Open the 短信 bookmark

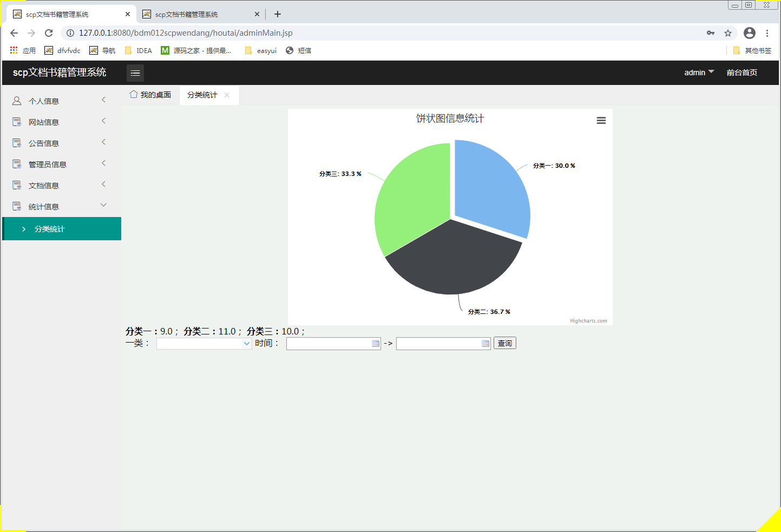[298, 50]
